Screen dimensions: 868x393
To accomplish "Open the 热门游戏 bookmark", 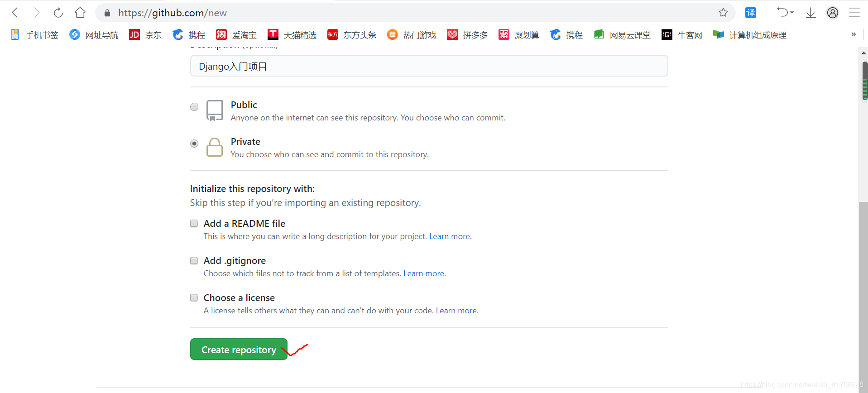I will (x=412, y=35).
